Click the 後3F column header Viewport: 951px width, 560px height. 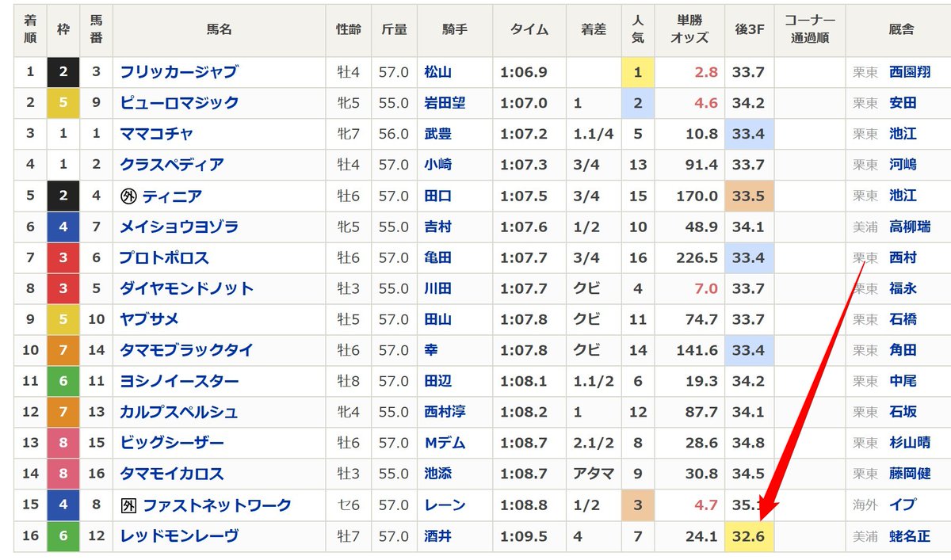click(x=749, y=29)
